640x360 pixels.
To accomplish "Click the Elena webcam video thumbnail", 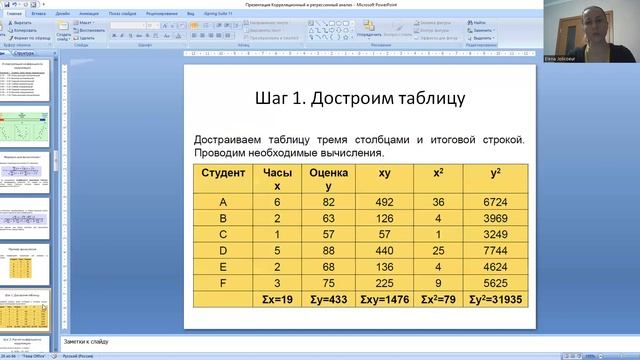I will click(x=592, y=31).
